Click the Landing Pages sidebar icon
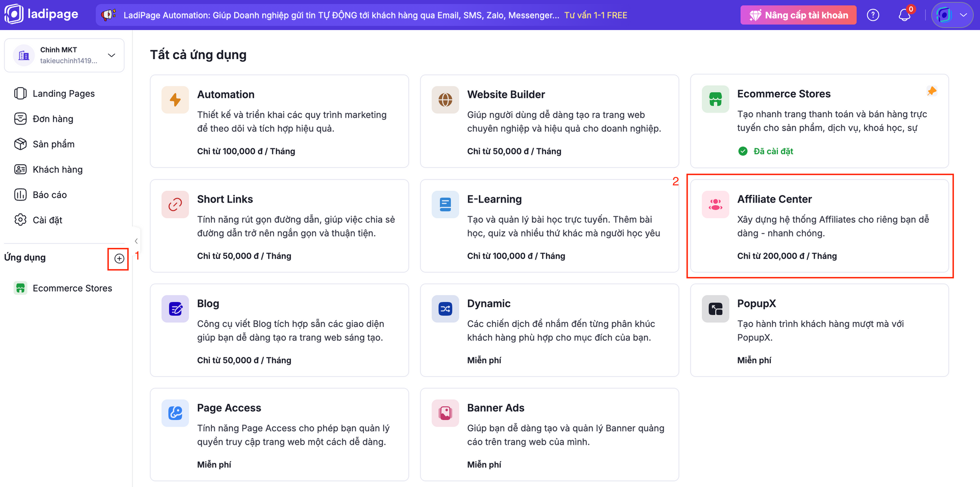Image resolution: width=980 pixels, height=487 pixels. click(x=20, y=93)
